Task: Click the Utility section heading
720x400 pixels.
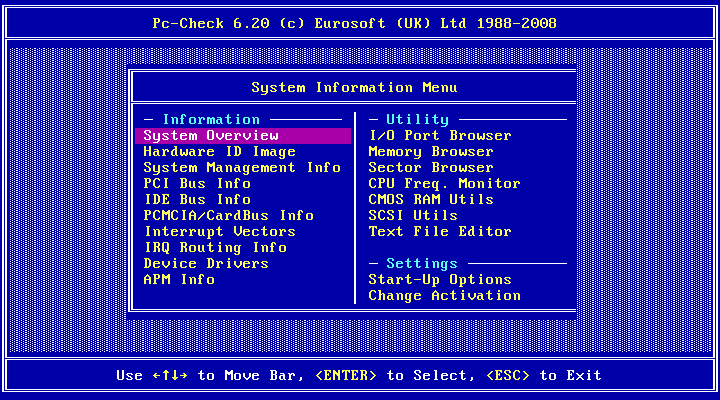Action: point(417,119)
